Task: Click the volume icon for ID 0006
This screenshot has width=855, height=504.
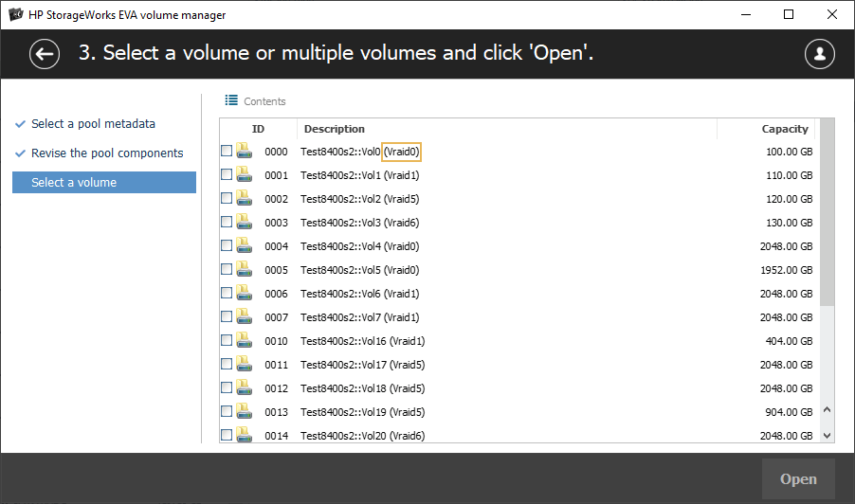Action: 244,293
